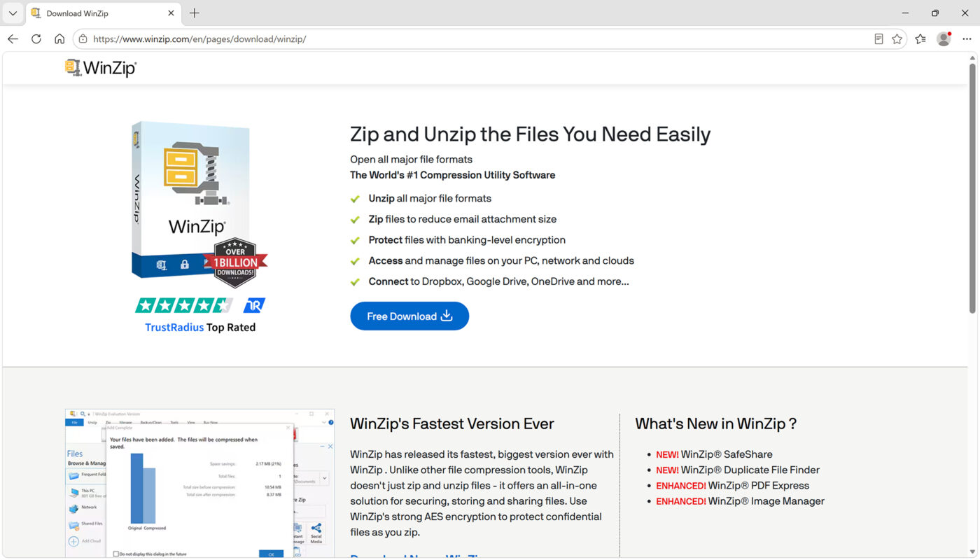Click "Connect to Dropbox, Google Drive" line
This screenshot has height=560, width=980.
click(498, 281)
